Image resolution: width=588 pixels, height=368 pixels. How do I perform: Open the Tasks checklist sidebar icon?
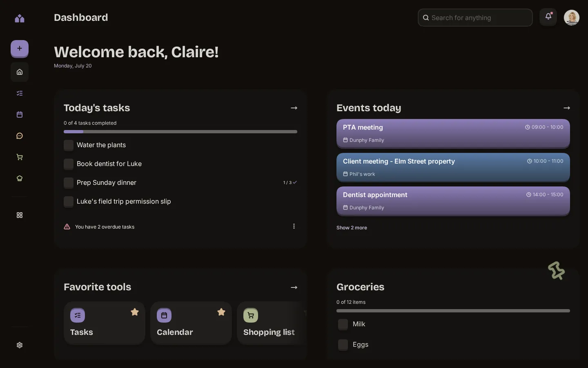coord(20,93)
